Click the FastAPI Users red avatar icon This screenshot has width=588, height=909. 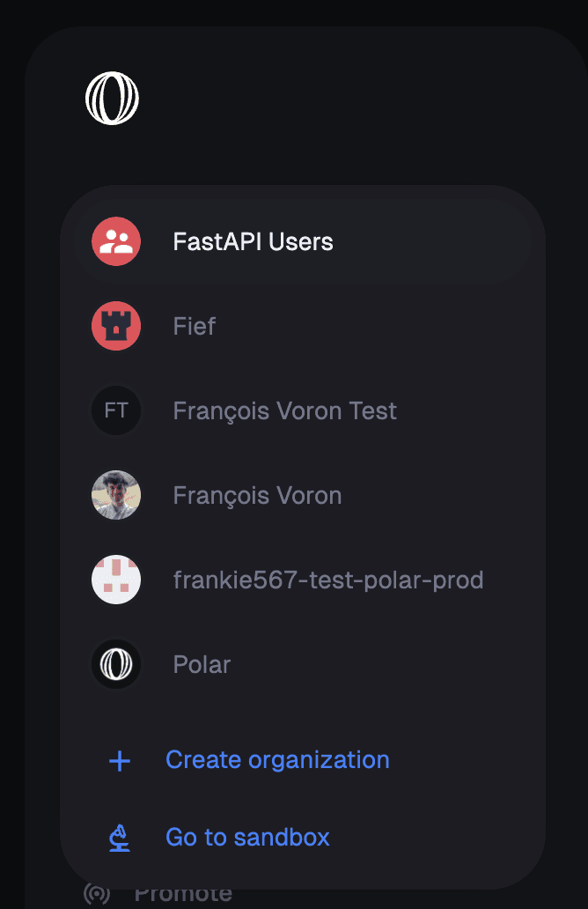[116, 241]
